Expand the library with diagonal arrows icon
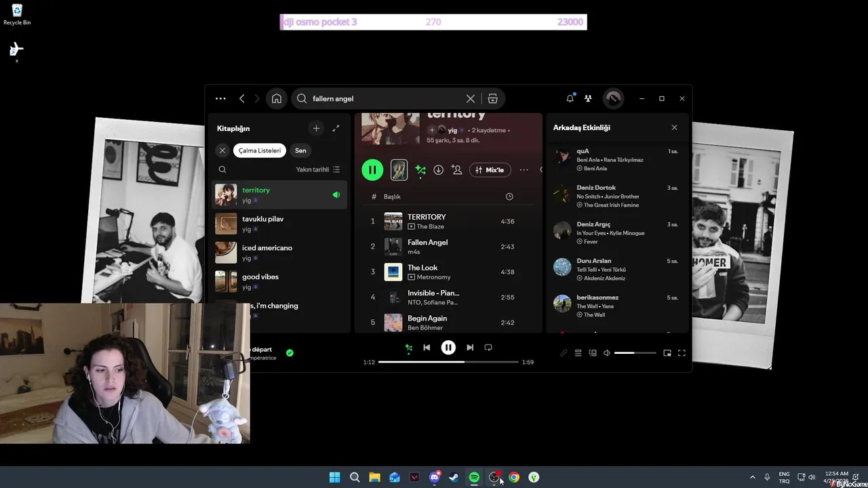The image size is (868, 488). [336, 128]
